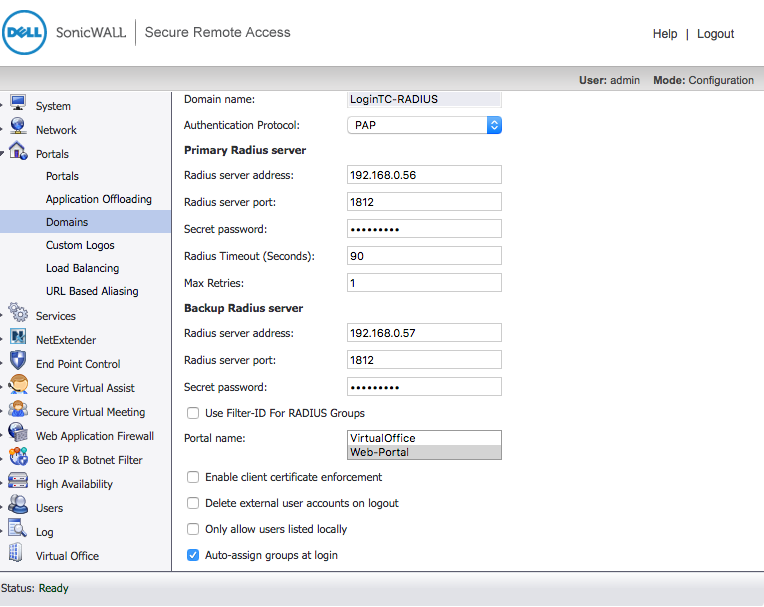Click primary Secret password field
The height and width of the screenshot is (607, 764).
coord(424,229)
